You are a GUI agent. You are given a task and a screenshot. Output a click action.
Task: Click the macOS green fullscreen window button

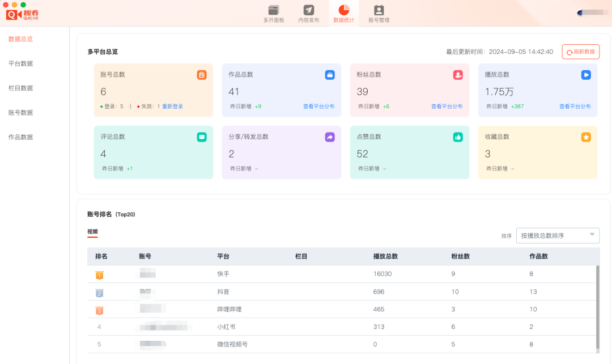(x=23, y=5)
